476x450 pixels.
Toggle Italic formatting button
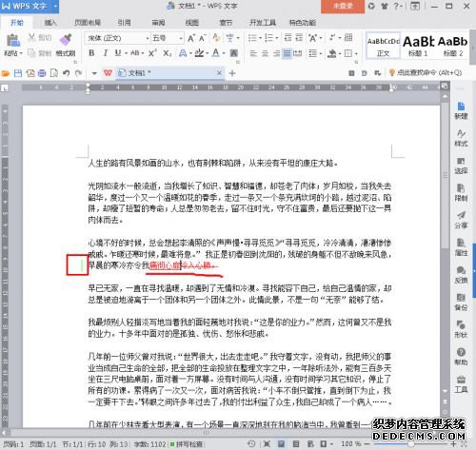pyautogui.click(x=105, y=53)
